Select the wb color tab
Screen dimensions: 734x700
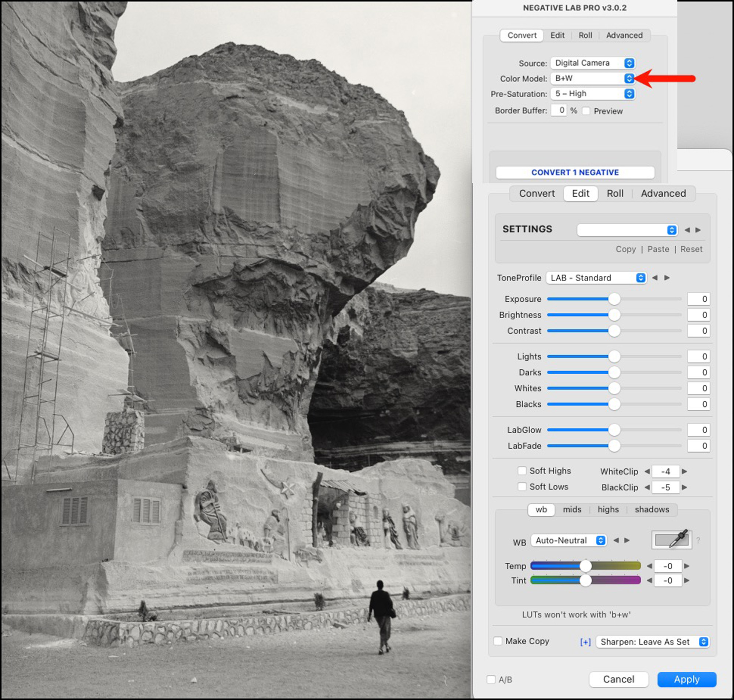click(541, 509)
